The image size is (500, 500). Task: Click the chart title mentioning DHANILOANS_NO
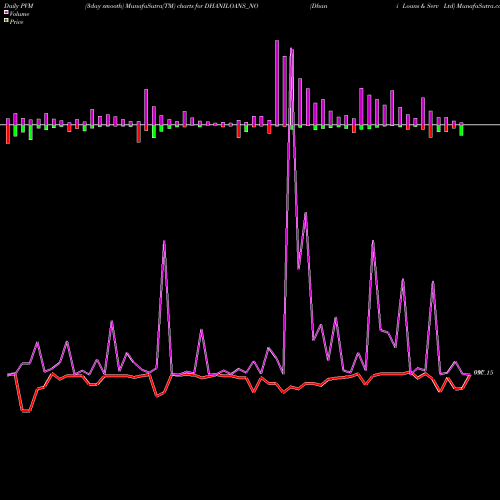171,6
